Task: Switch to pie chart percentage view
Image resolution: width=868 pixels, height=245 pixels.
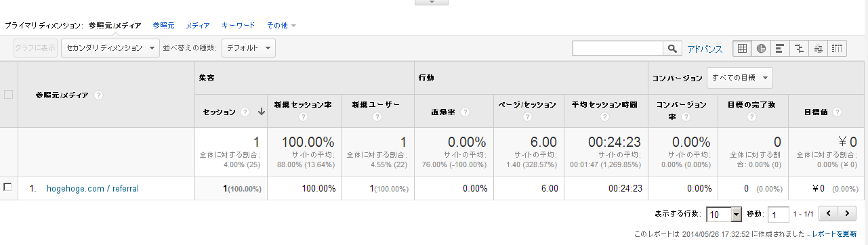Action: click(x=762, y=48)
